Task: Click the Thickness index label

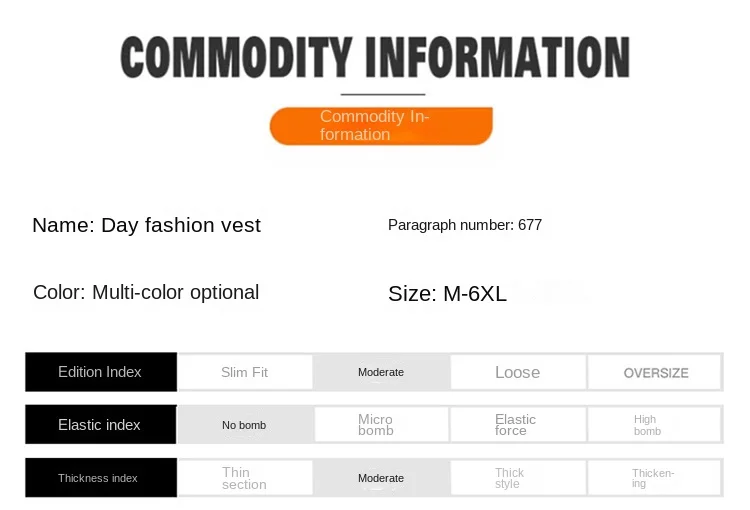Action: point(100,478)
